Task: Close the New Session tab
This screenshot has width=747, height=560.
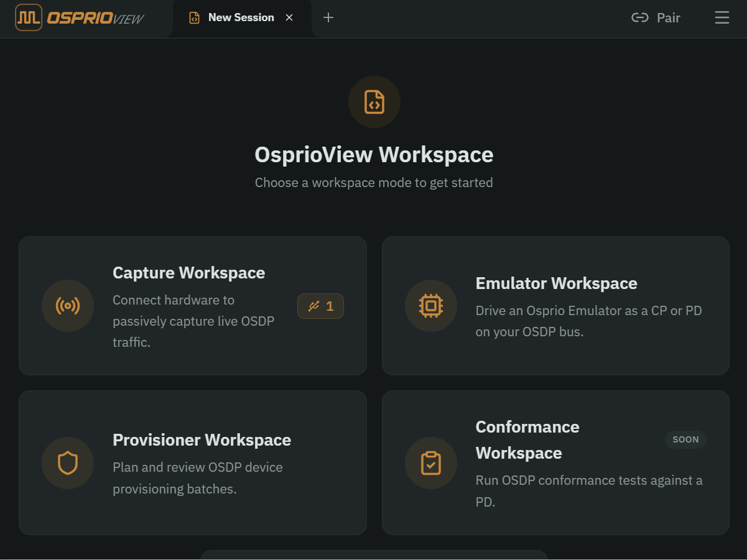Action: 289,17
